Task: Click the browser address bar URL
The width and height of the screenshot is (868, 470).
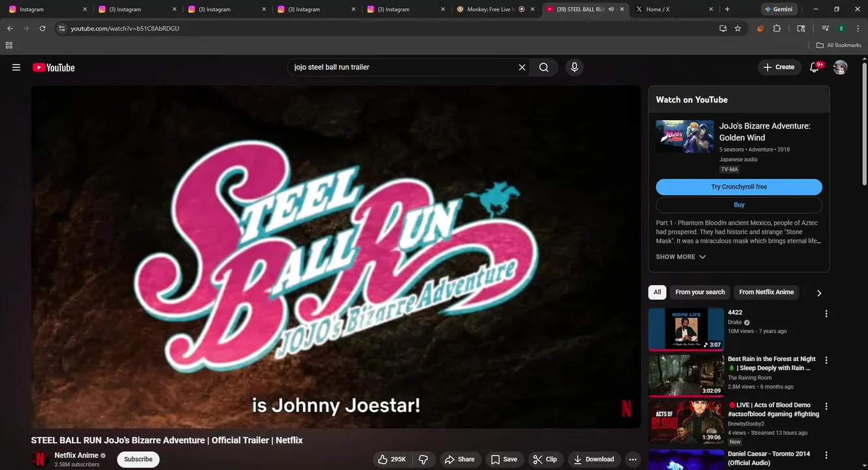Action: (125, 29)
